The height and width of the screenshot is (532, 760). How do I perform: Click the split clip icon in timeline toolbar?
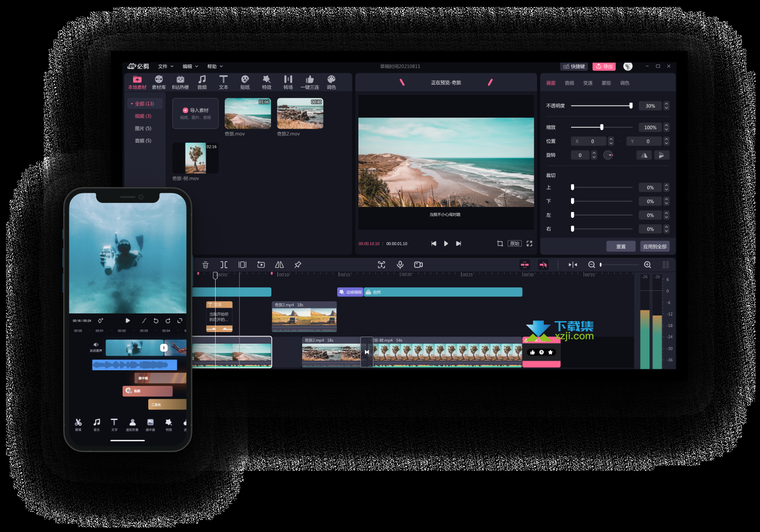224,265
